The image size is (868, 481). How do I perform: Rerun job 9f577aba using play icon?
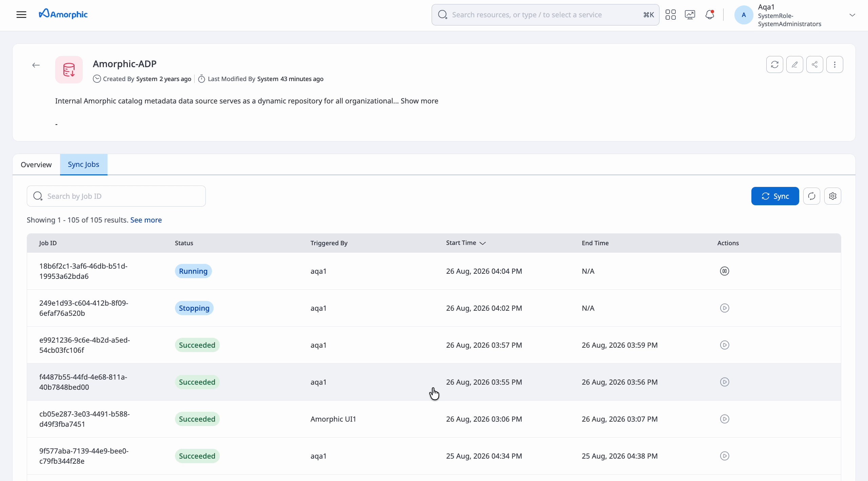725,456
